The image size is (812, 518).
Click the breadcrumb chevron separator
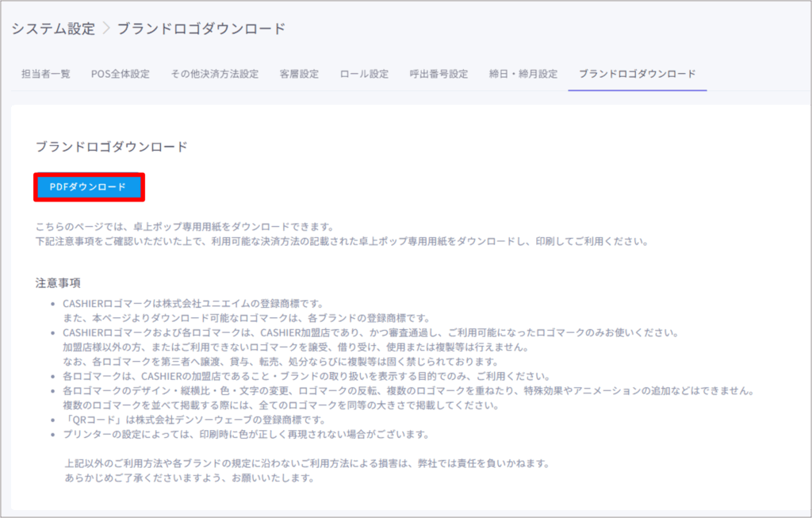(x=106, y=29)
